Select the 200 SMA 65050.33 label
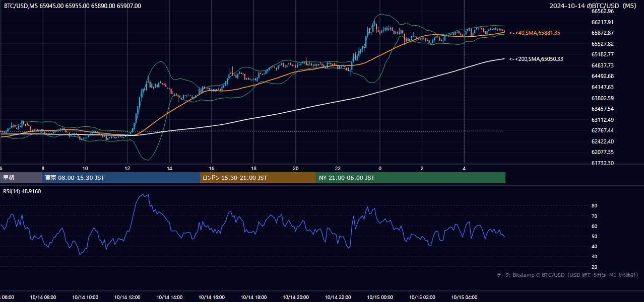The image size is (644, 302). pyautogui.click(x=536, y=59)
